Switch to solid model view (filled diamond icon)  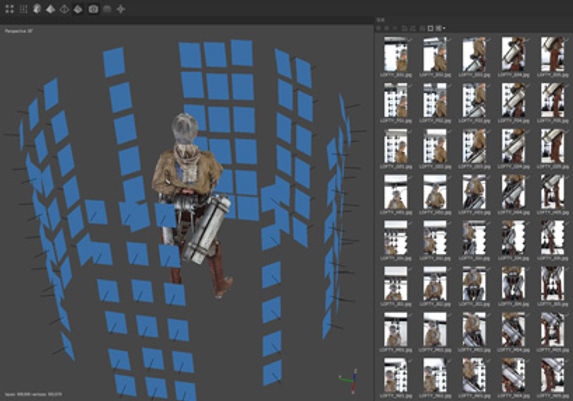50,9
